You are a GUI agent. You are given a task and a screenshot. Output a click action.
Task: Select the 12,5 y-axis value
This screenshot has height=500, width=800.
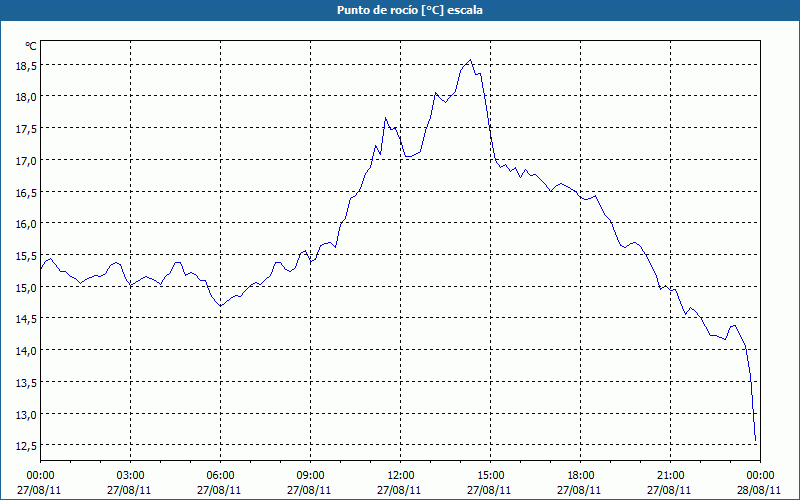coord(27,446)
